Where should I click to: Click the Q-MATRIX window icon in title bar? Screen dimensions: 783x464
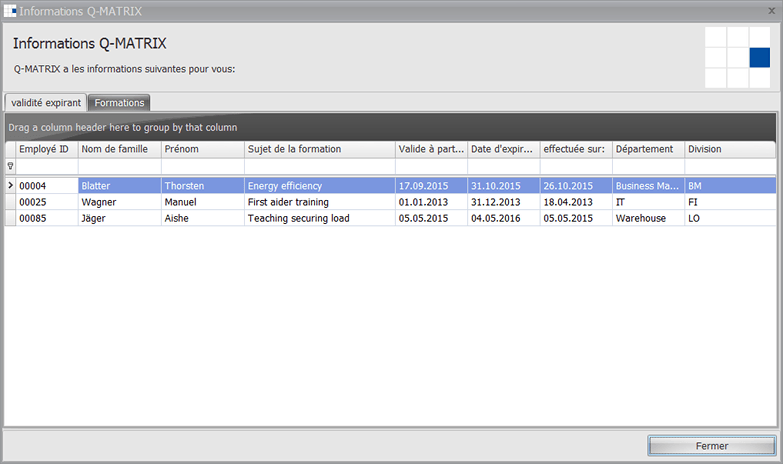click(10, 11)
